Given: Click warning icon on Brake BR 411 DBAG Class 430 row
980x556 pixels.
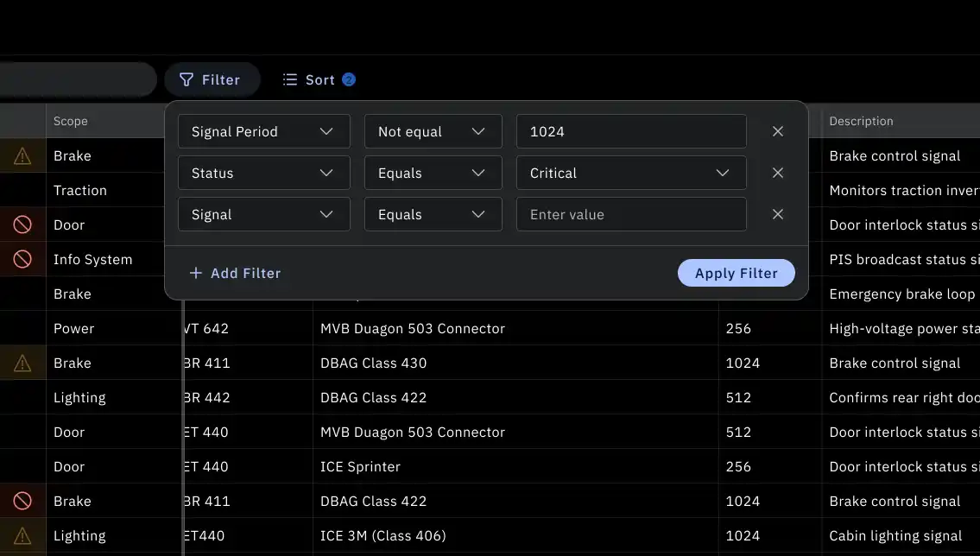Looking at the screenshot, I should click(22, 363).
